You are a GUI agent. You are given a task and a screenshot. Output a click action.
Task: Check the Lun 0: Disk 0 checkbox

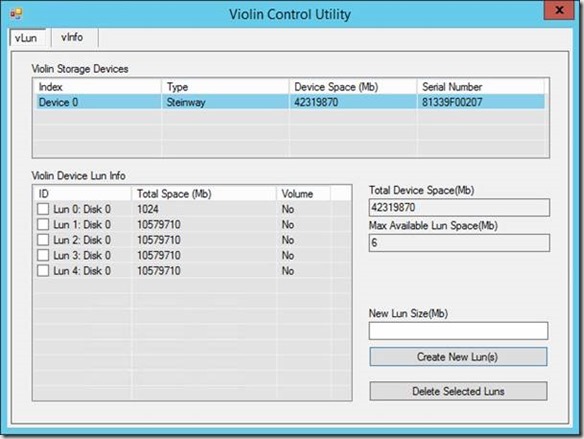point(43,209)
